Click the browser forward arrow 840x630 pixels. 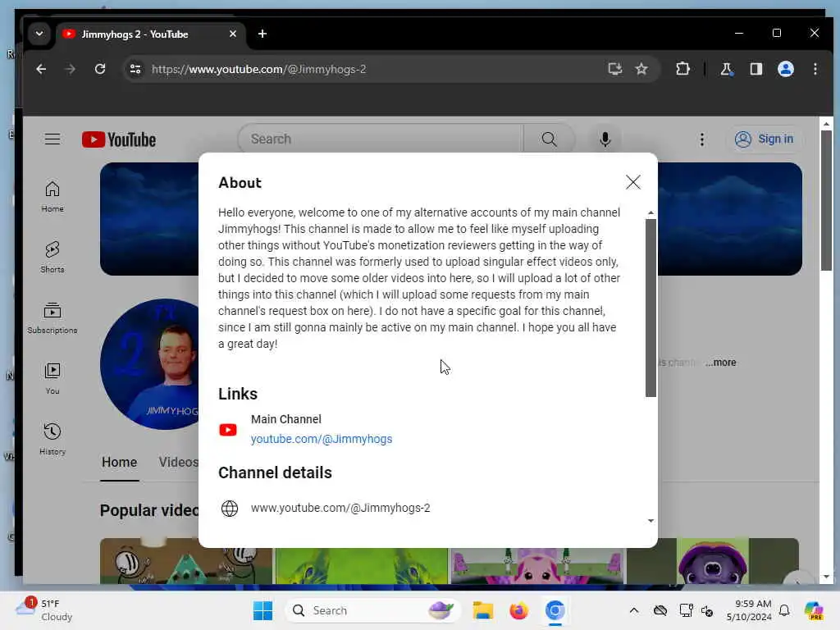pos(71,69)
